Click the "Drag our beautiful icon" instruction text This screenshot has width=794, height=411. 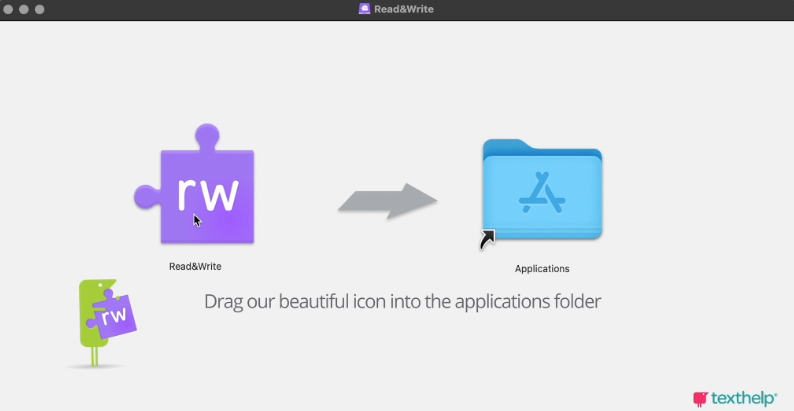pyautogui.click(x=402, y=301)
